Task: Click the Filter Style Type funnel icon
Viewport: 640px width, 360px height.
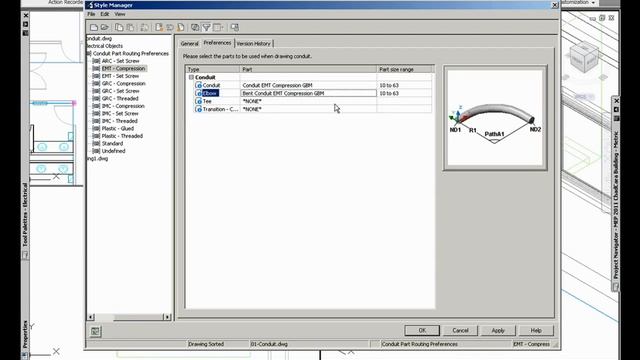Action: click(207, 27)
